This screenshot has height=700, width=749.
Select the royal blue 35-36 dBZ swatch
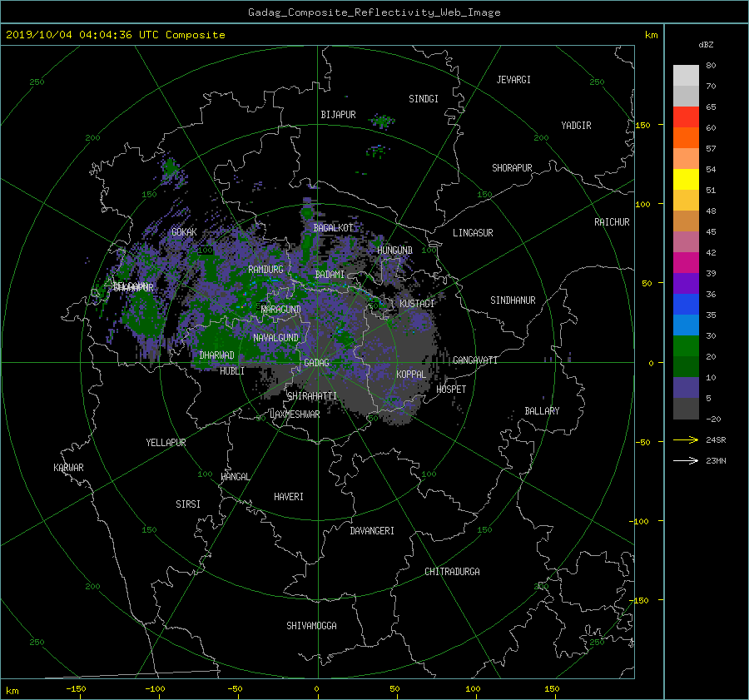click(x=686, y=304)
